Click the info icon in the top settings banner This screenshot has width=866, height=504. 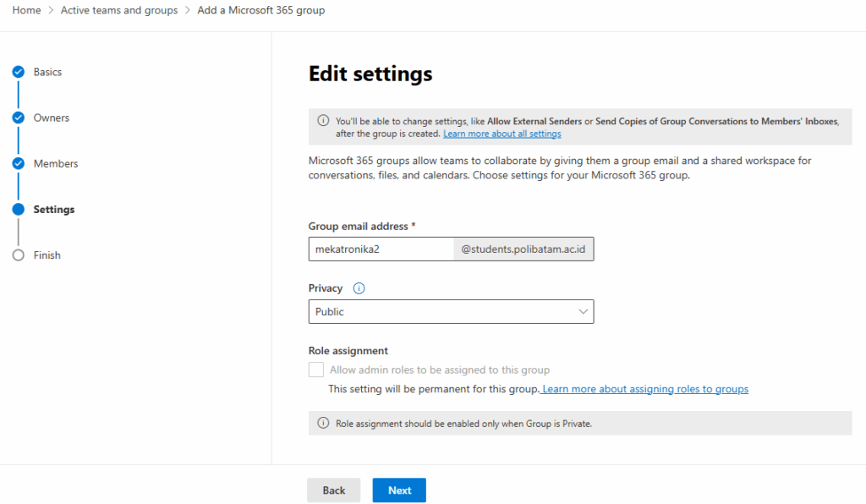tap(323, 121)
